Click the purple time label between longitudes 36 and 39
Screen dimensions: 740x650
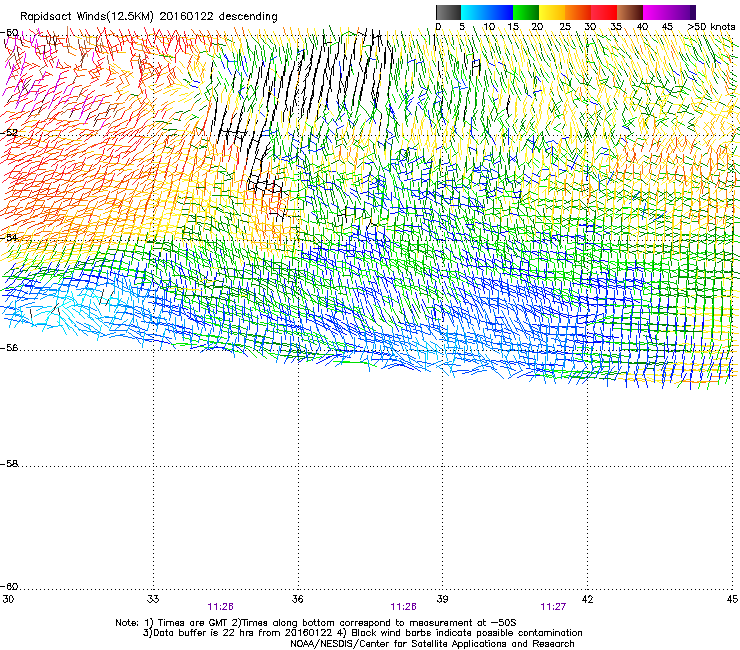(404, 607)
